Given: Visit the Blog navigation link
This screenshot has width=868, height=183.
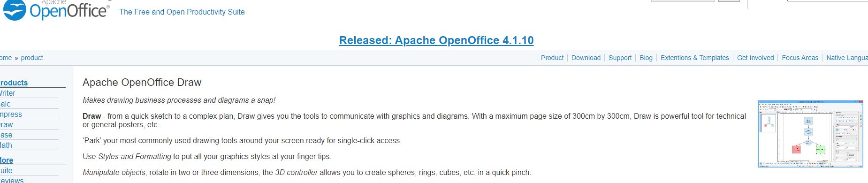Looking at the screenshot, I should pos(646,58).
